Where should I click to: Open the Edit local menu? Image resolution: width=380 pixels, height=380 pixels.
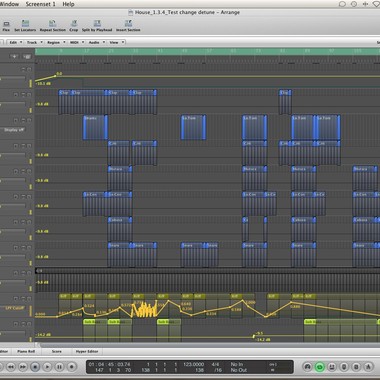tap(15, 42)
